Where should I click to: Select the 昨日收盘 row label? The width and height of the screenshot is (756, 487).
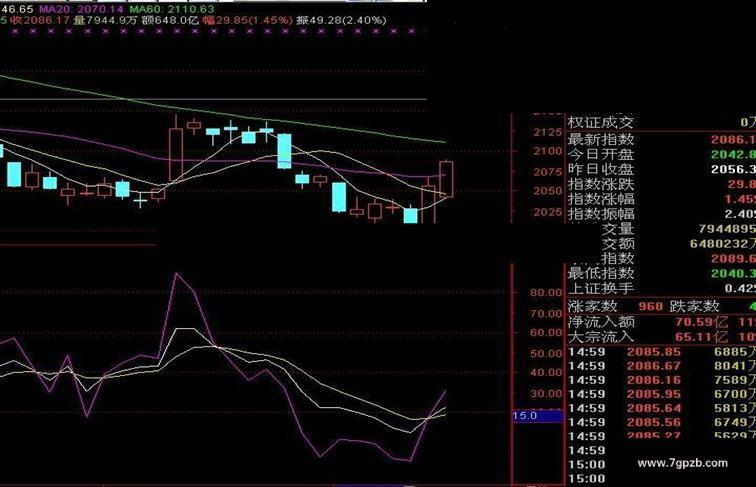point(600,169)
